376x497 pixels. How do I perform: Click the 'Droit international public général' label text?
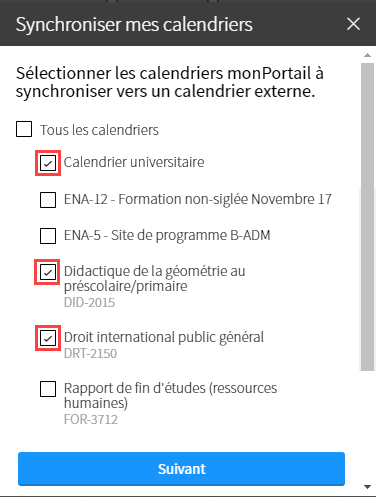[x=164, y=337]
